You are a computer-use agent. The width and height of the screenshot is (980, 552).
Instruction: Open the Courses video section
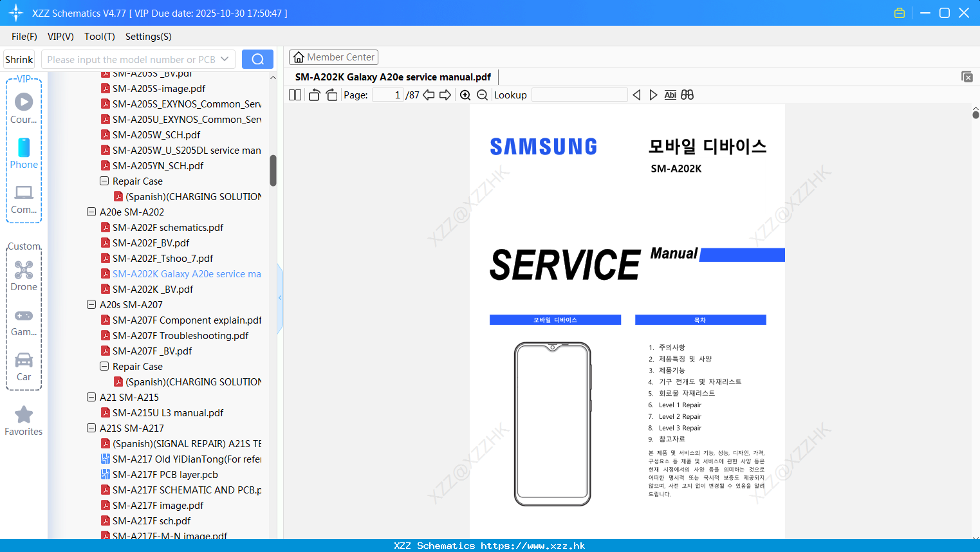(x=24, y=107)
